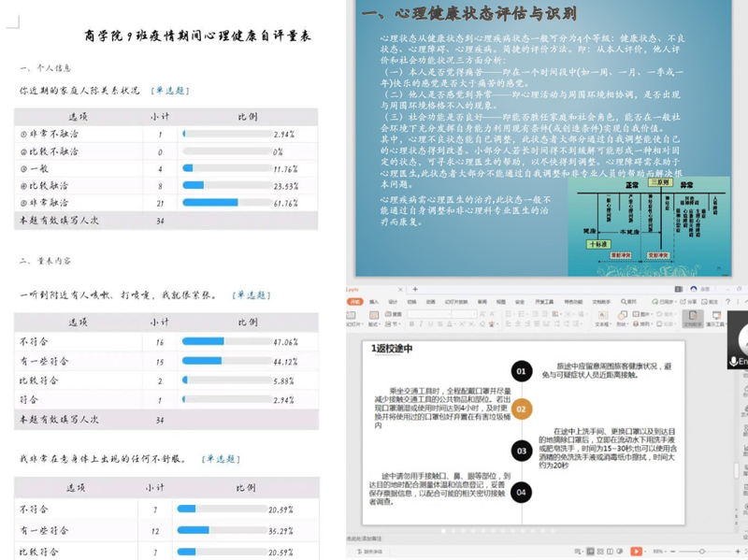
Task: Open the 演示工具 tool icon
Action: tap(717, 316)
